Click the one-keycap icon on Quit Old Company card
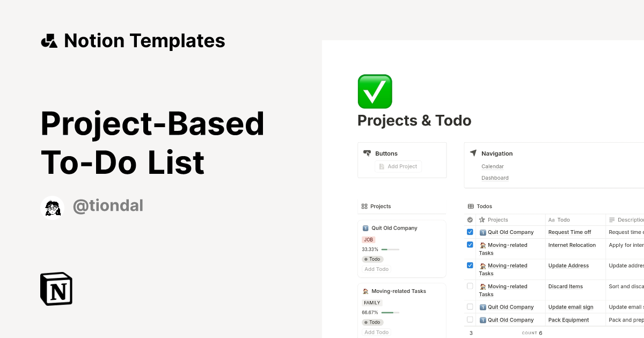The width and height of the screenshot is (644, 338). [367, 227]
